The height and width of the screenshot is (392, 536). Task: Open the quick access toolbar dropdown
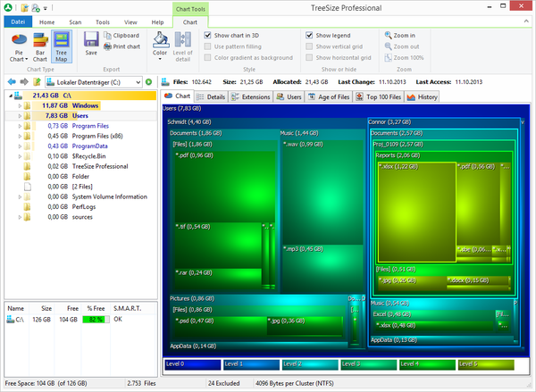(x=46, y=8)
